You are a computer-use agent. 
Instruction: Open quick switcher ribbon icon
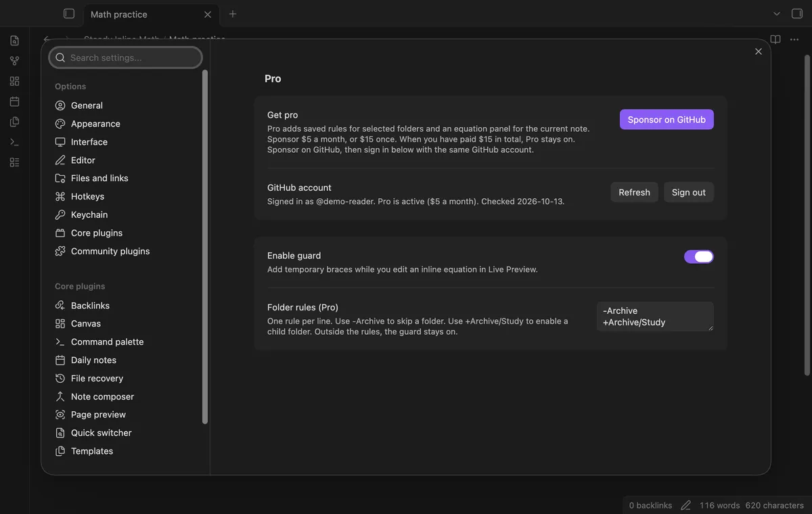coord(14,41)
